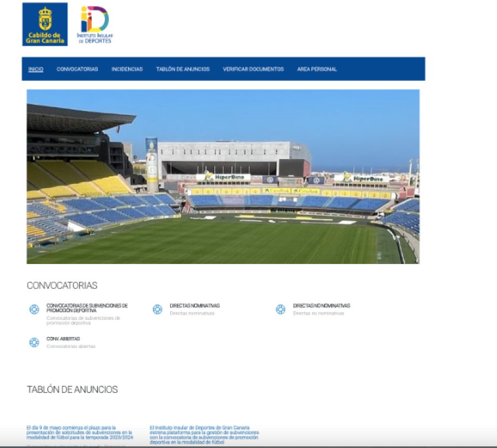Select Tablón de anuncios in the navigation bar
Image resolution: width=497 pixels, height=448 pixels.
point(183,69)
